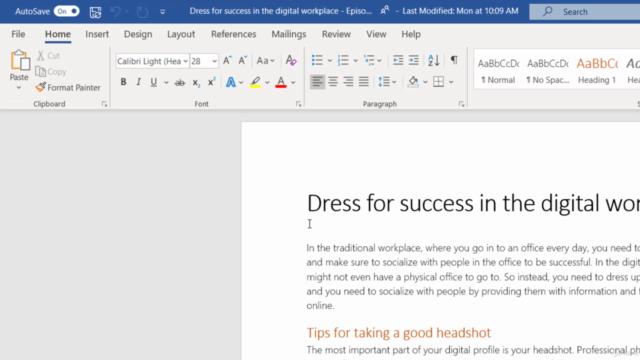The image size is (640, 360).
Task: Open the Font dialog launcher
Action: 299,104
